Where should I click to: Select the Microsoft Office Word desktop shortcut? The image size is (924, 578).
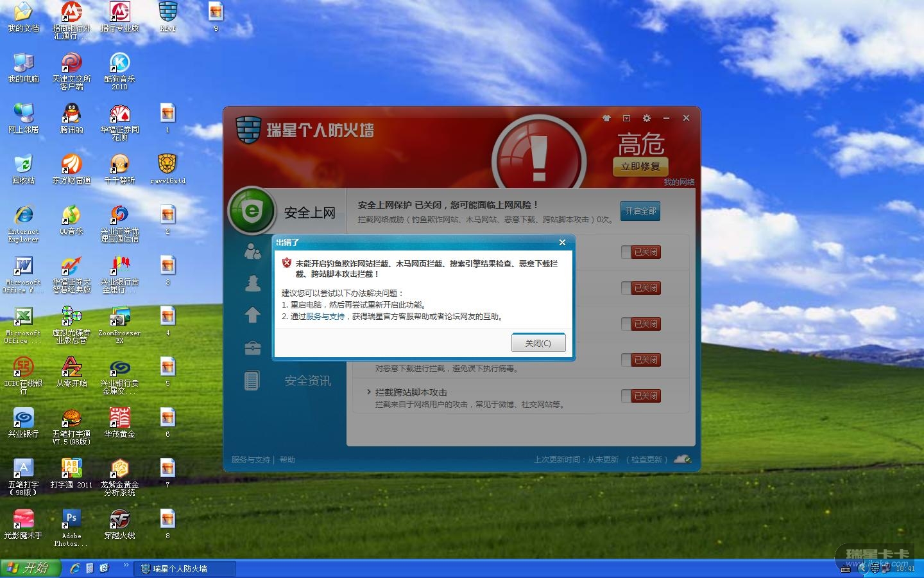point(23,274)
